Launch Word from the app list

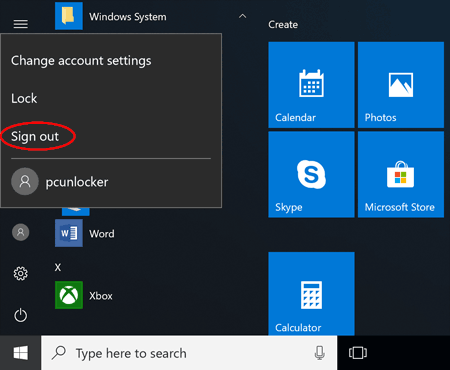click(69, 233)
